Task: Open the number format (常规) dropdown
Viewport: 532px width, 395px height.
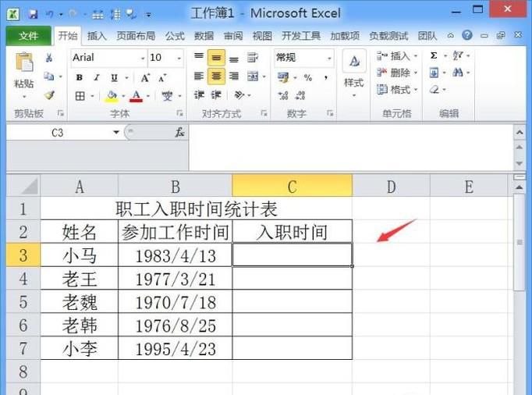Action: tap(329, 58)
